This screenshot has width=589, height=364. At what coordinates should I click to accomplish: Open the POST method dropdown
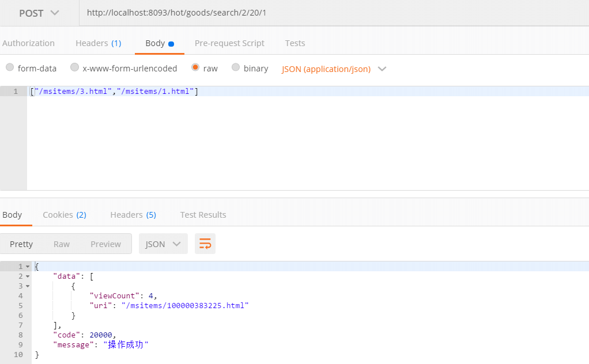(39, 13)
